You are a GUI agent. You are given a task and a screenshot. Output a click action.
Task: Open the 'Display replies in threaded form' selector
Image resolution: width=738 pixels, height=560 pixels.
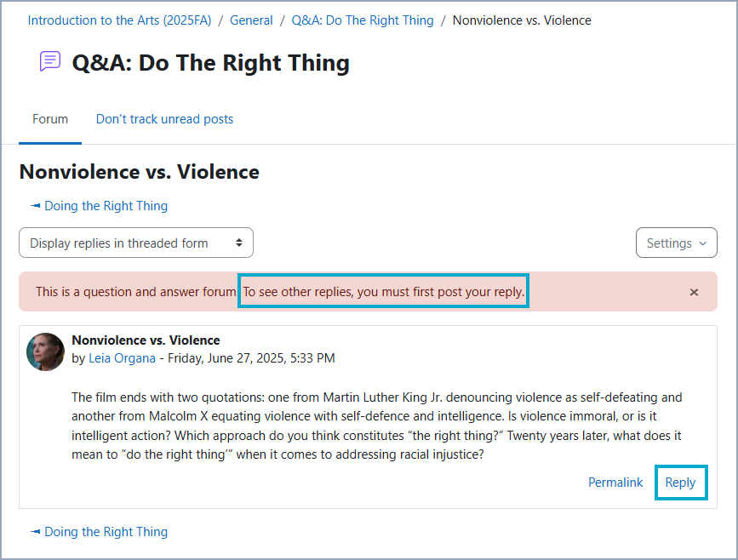click(135, 243)
